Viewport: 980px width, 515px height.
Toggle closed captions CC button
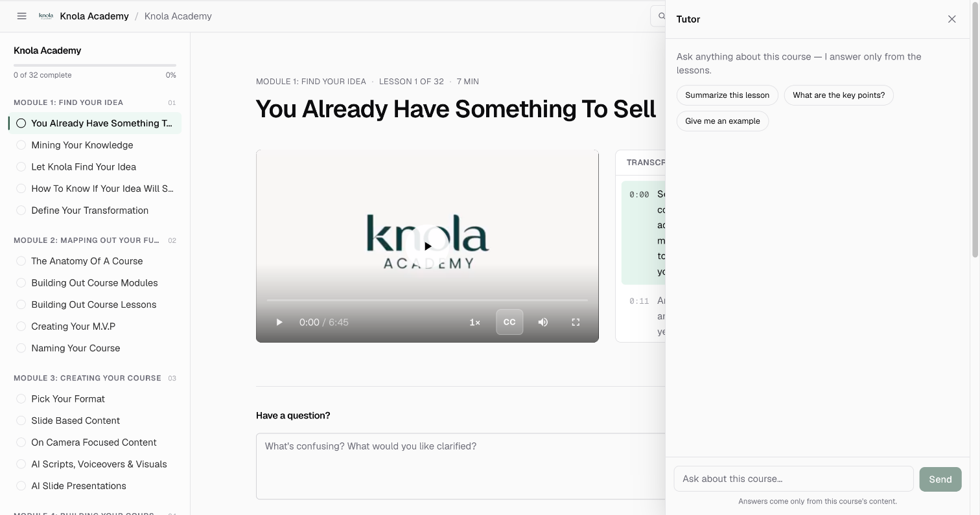[509, 322]
